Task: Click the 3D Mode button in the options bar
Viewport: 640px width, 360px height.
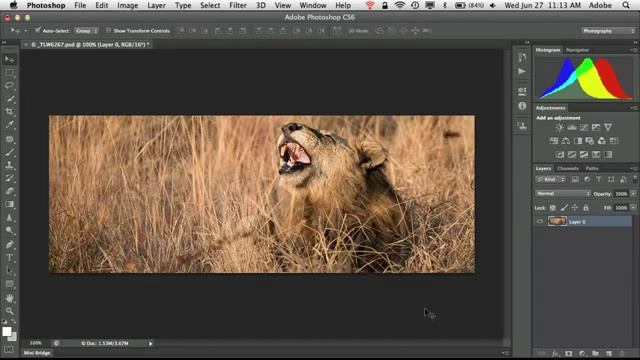Action: tap(358, 31)
